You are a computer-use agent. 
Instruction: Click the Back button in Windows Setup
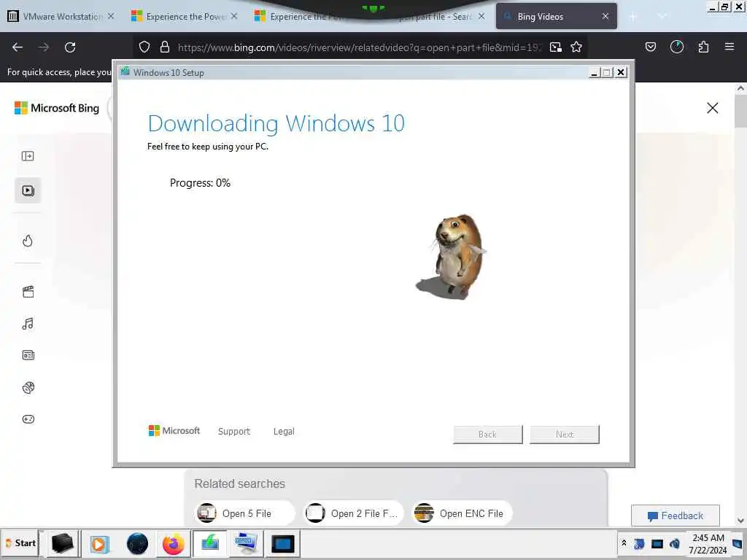(488, 435)
